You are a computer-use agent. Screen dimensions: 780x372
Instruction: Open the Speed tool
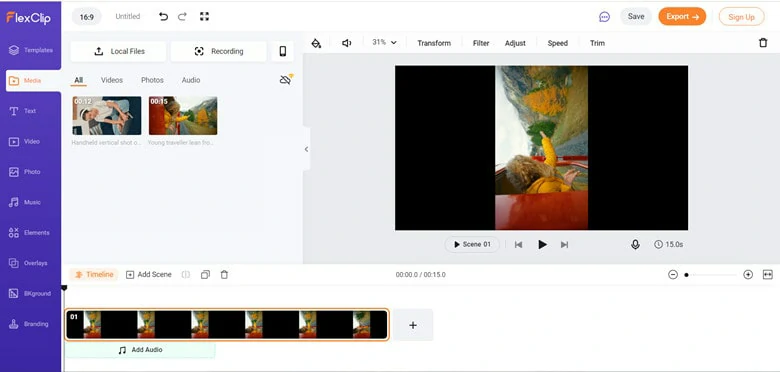click(558, 43)
